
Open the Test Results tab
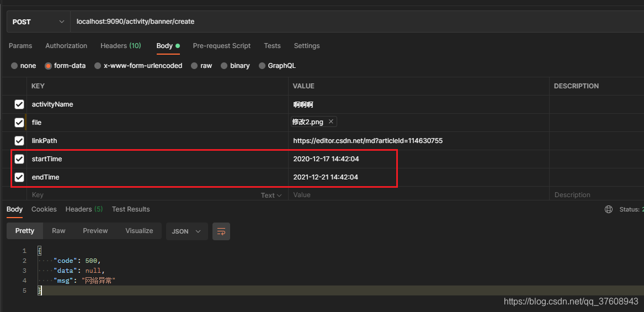(131, 209)
